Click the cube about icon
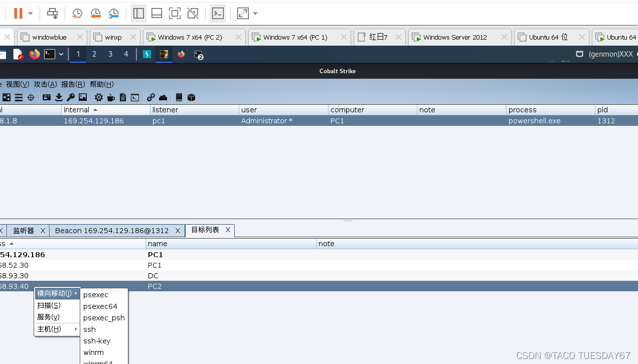 click(191, 97)
